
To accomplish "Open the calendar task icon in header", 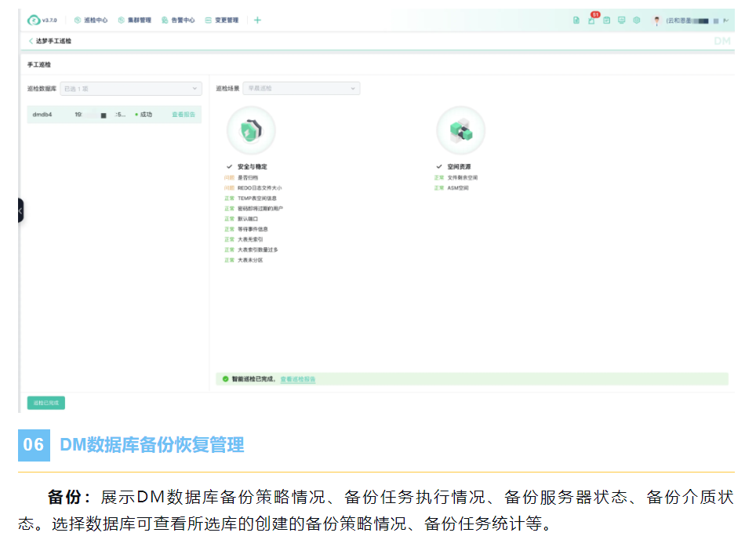I will (x=606, y=20).
